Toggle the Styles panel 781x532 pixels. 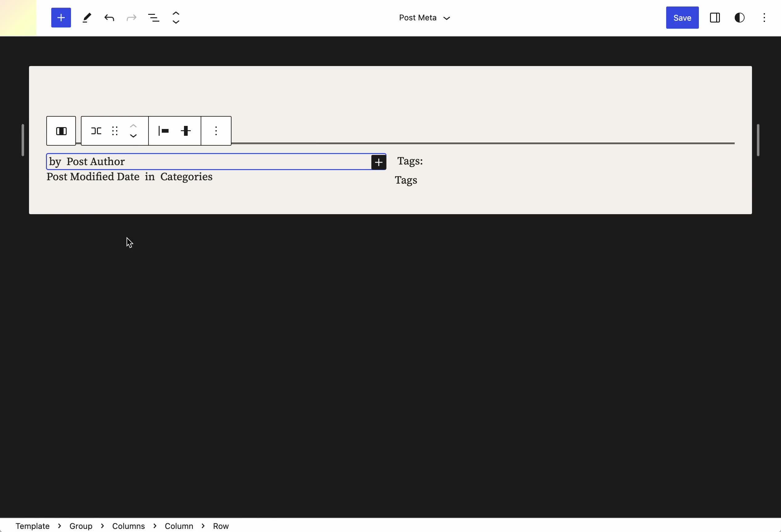739,18
